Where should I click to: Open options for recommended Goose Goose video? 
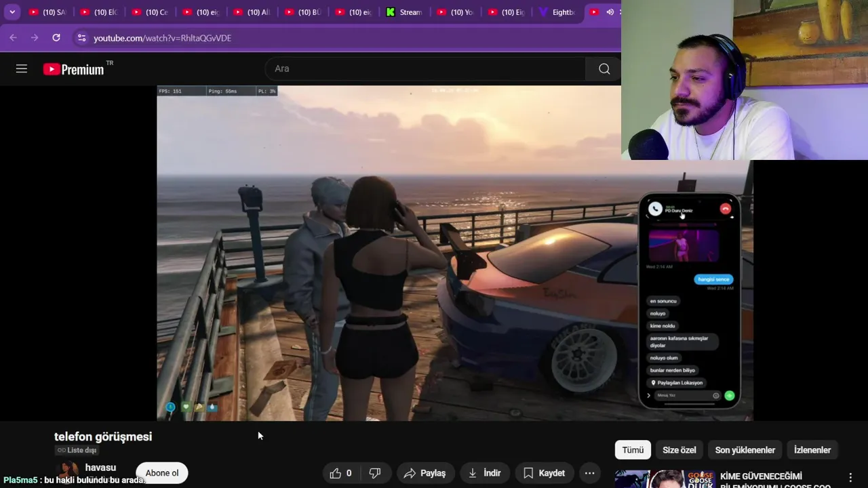click(850, 477)
